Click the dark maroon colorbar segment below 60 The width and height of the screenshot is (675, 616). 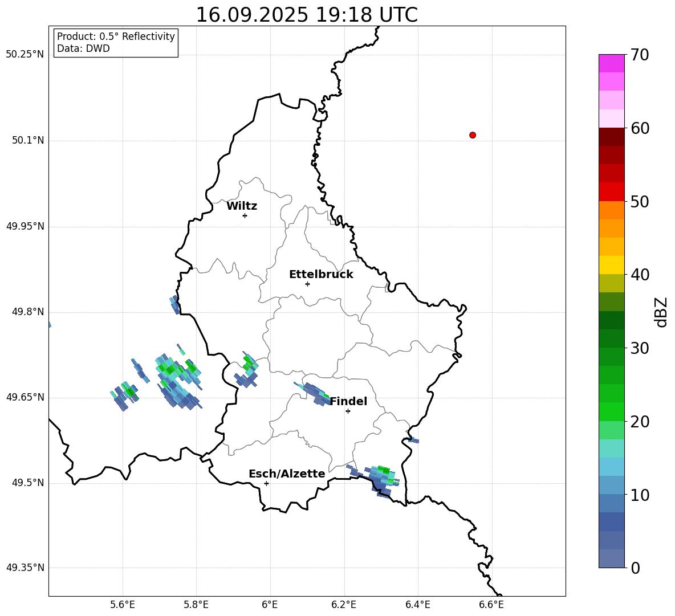pyautogui.click(x=611, y=137)
